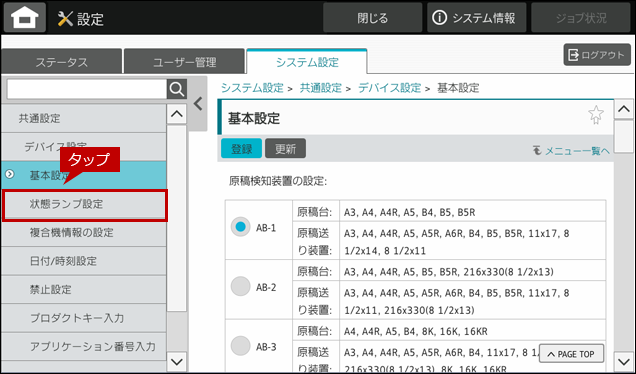The image size is (636, 374).
Task: Select the AB-2 radio button
Action: pos(241,286)
